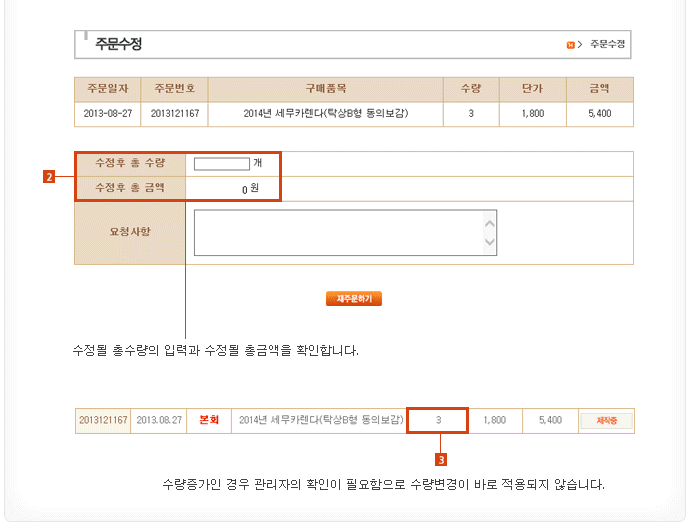The height and width of the screenshot is (522, 686).
Task: Click the 요청사항 textarea scroll down arrow
Action: click(489, 242)
